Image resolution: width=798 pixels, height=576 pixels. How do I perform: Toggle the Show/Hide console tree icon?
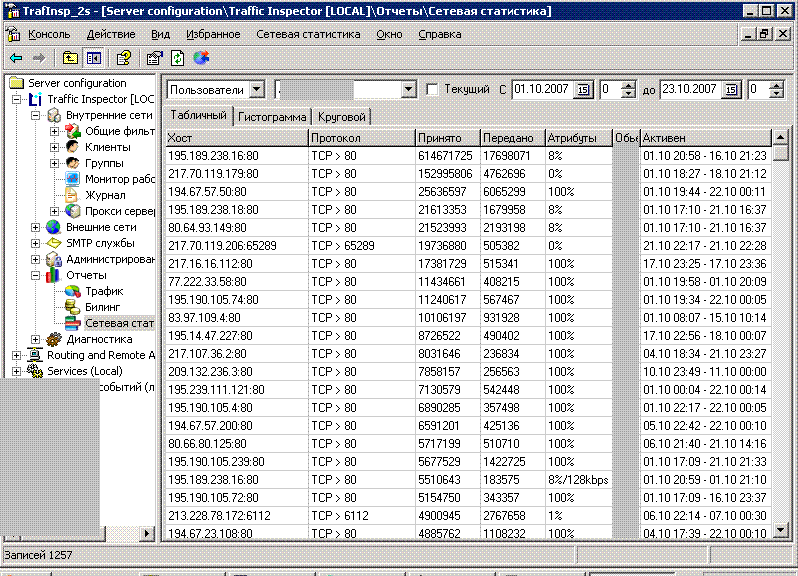(94, 58)
